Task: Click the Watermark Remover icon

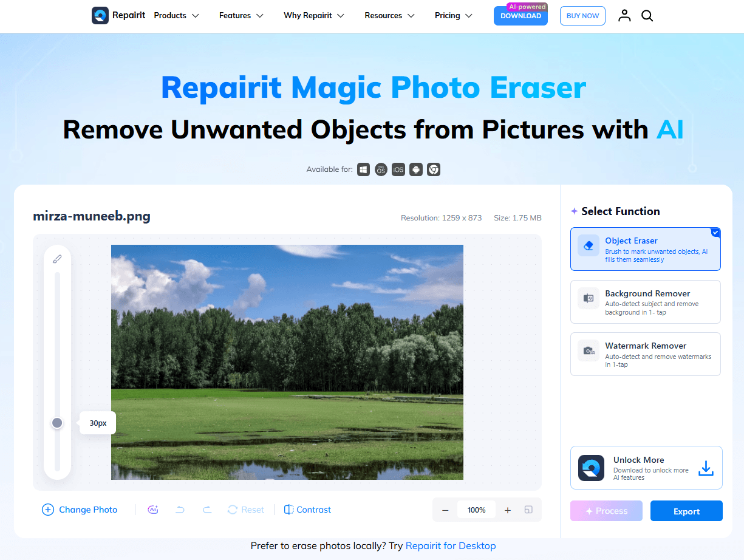Action: 588,350
